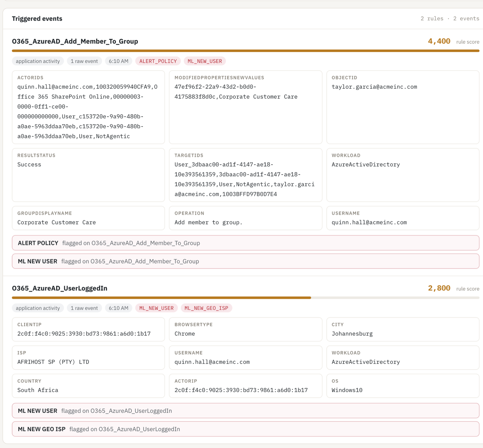Open ML NEW USER banner for UserLoggedIn
Screen dimensions: 483x448
pos(245,411)
